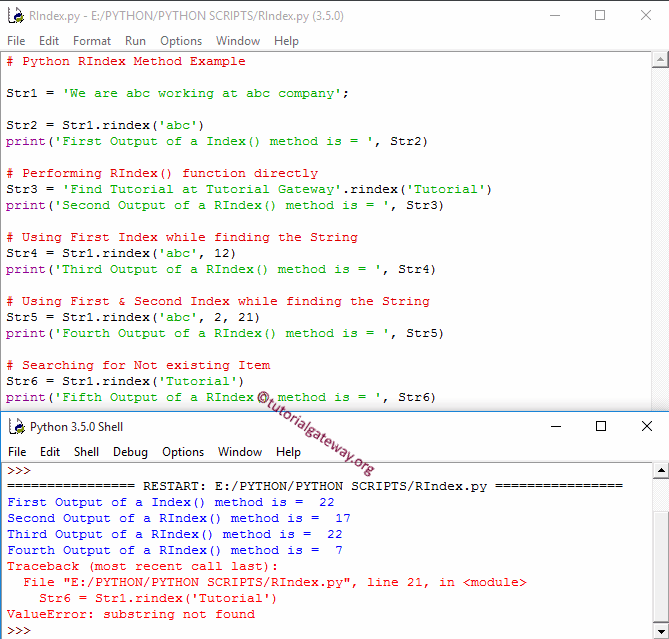Image resolution: width=669 pixels, height=639 pixels.
Task: Click Shell scrollbar up arrow
Action: click(x=661, y=471)
